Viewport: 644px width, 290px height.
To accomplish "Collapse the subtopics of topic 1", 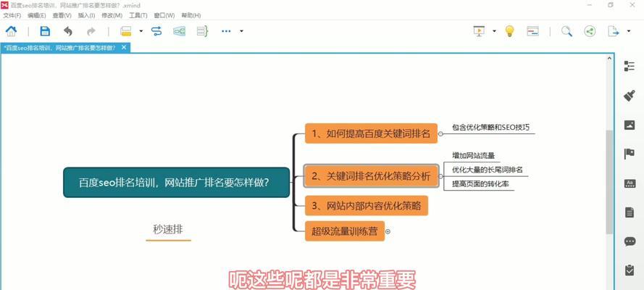I will point(440,134).
